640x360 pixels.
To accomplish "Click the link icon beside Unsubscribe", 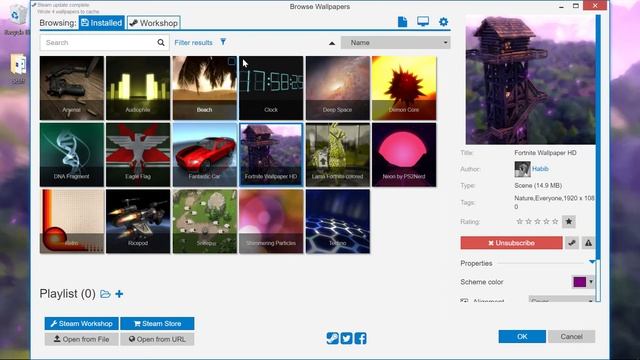I will tap(572, 243).
